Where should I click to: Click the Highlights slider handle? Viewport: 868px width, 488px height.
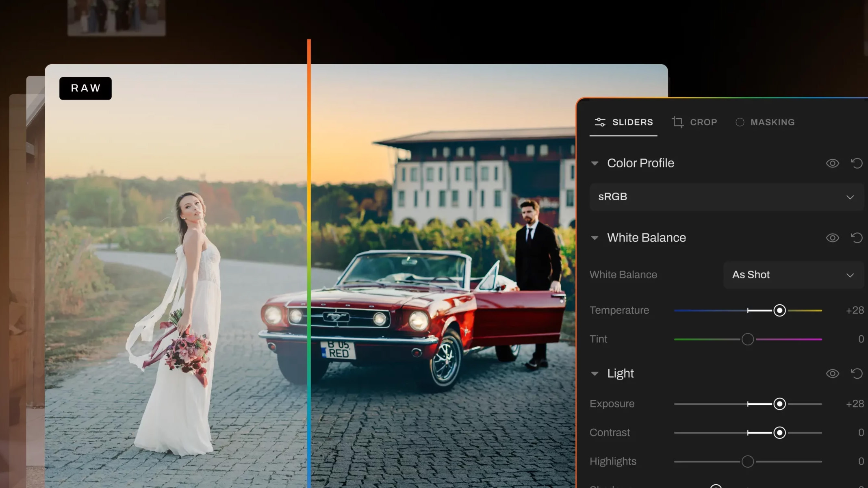point(747,462)
